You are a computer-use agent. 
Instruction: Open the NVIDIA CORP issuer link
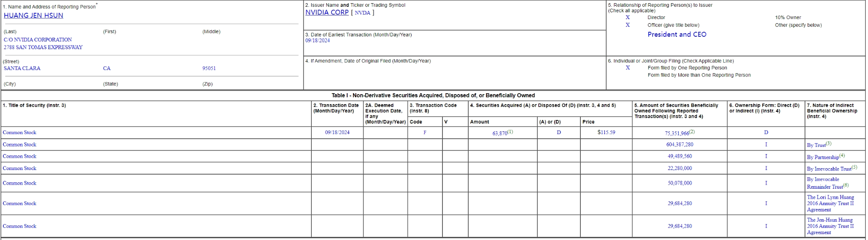(x=327, y=12)
